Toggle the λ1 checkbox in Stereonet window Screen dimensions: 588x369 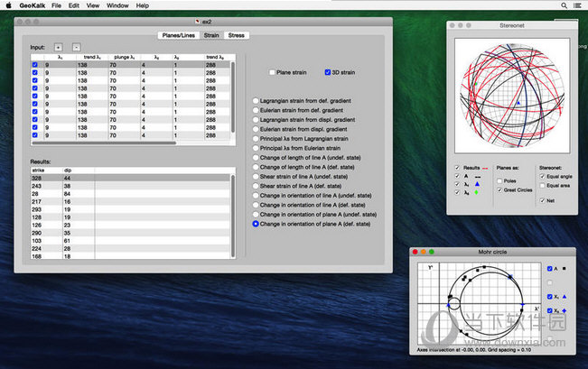457,184
